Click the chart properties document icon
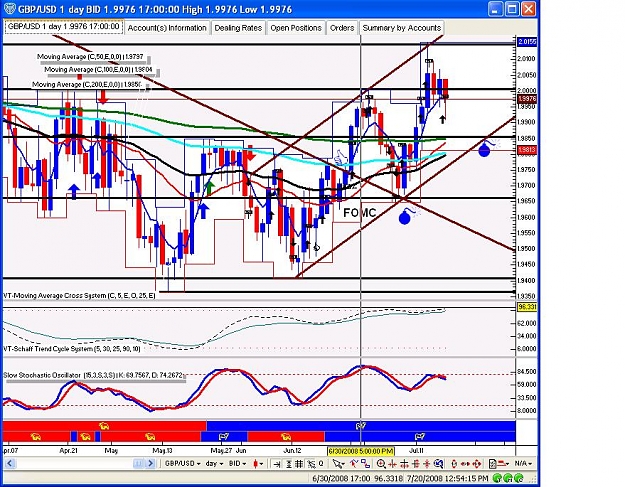 coord(493,464)
